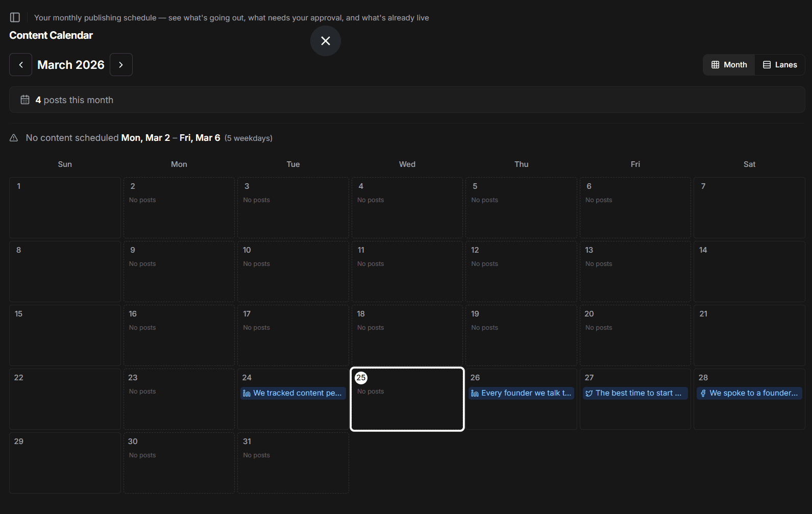
Task: Select the Sunday March 29 cell
Action: 65,463
